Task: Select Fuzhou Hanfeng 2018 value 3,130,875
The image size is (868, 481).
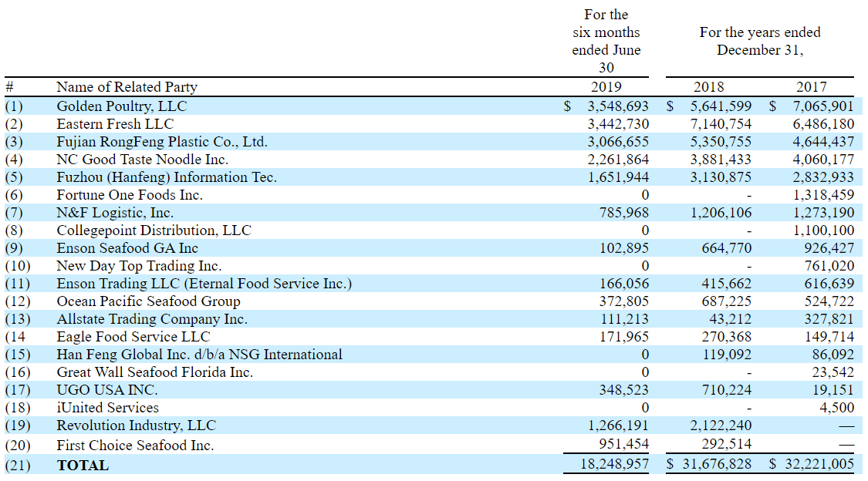Action: click(721, 177)
